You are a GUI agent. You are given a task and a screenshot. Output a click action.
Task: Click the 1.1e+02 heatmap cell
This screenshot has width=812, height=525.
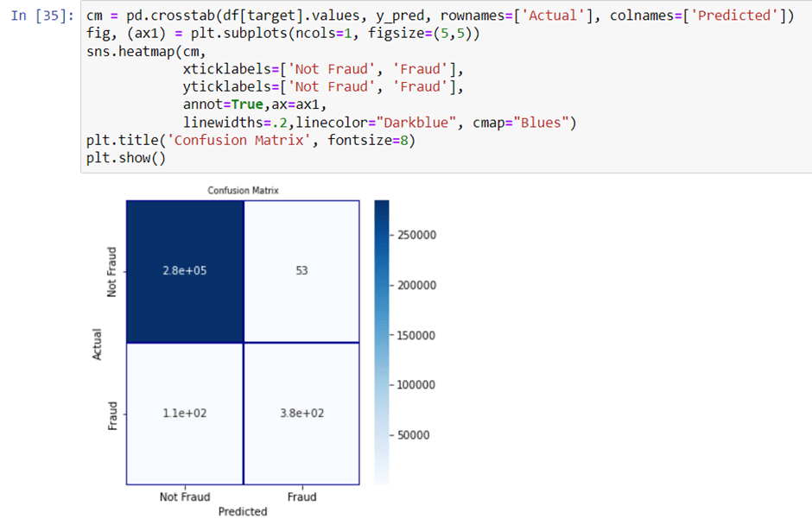pos(185,414)
